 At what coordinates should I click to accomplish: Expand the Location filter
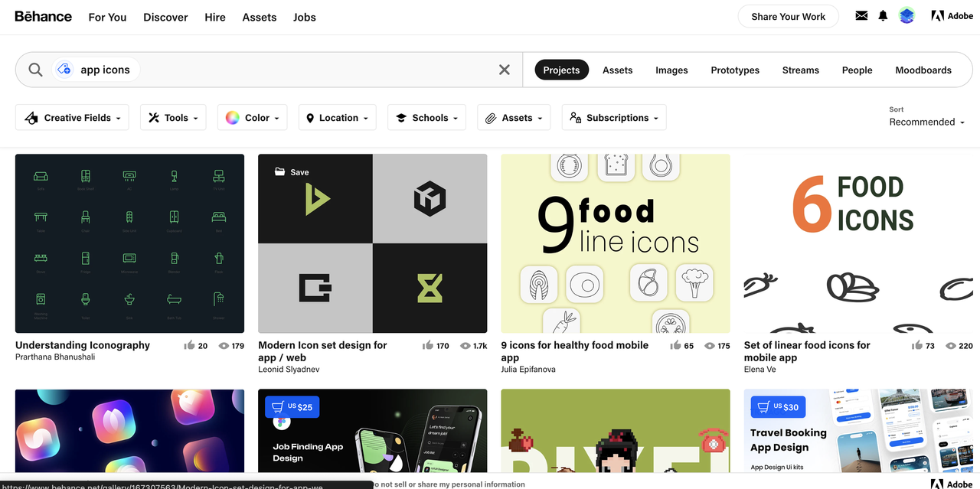(x=338, y=118)
